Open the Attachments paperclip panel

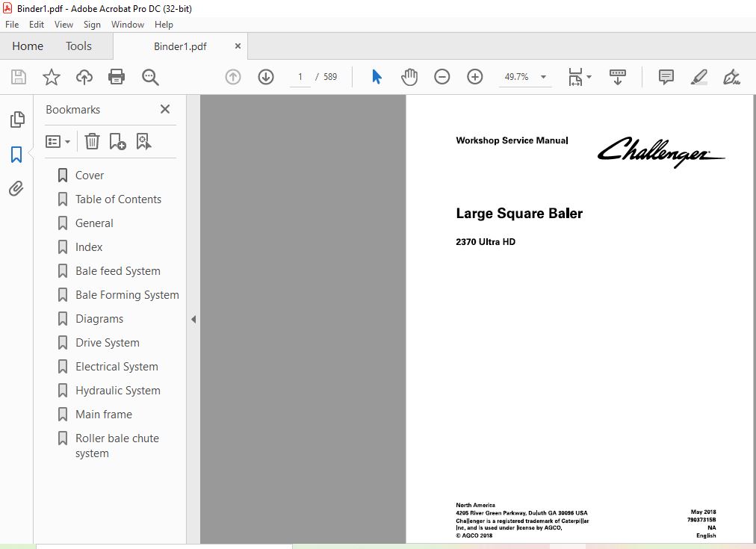16,188
